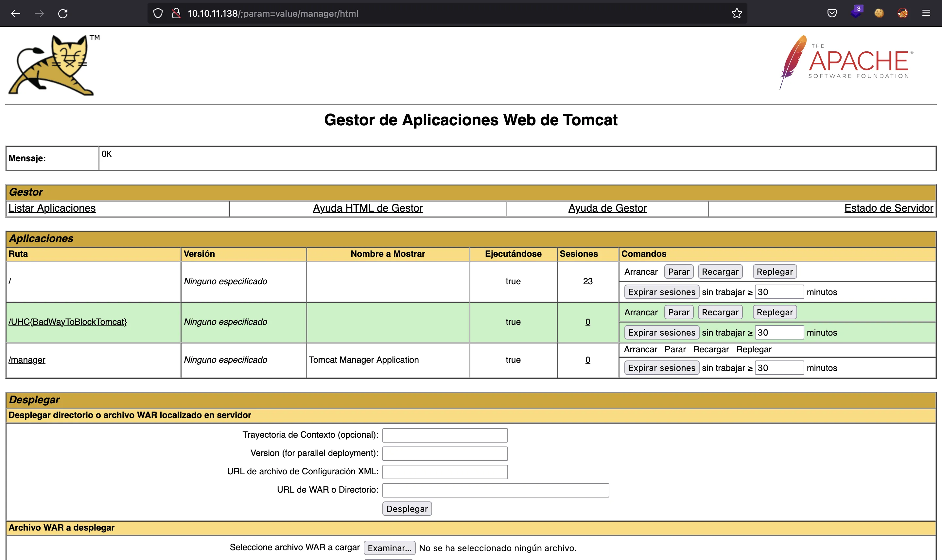This screenshot has width=942, height=560.
Task: Click idle minutes field for UHC application
Action: (x=779, y=333)
